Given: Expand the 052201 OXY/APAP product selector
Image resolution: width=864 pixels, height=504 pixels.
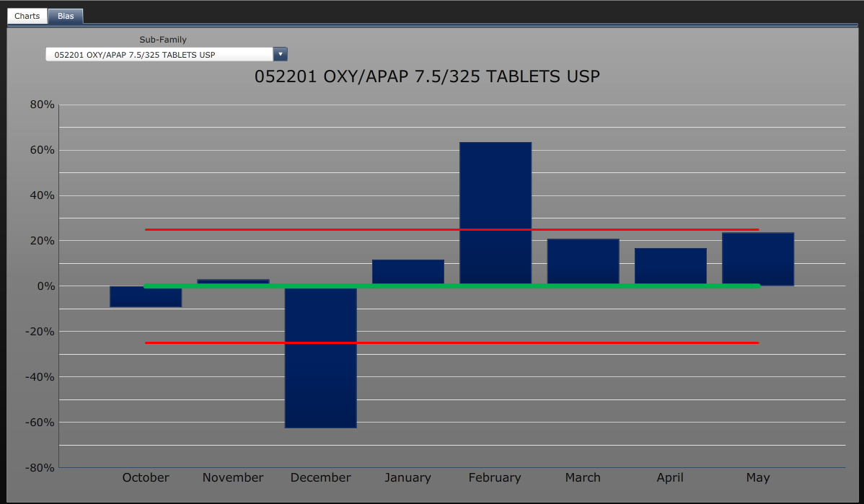Looking at the screenshot, I should click(280, 53).
